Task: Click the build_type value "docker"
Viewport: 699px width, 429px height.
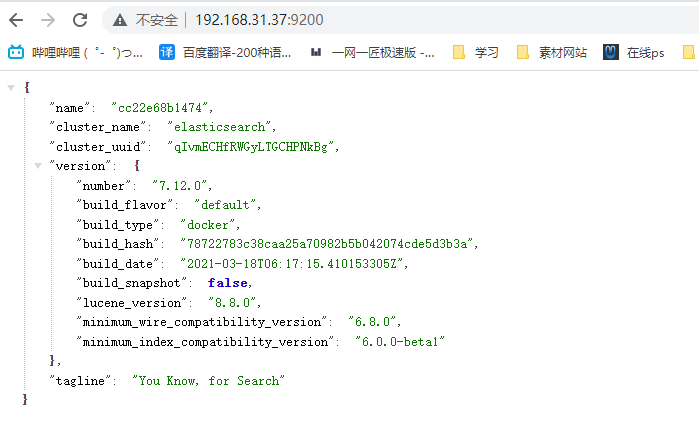Action: tap(208, 224)
